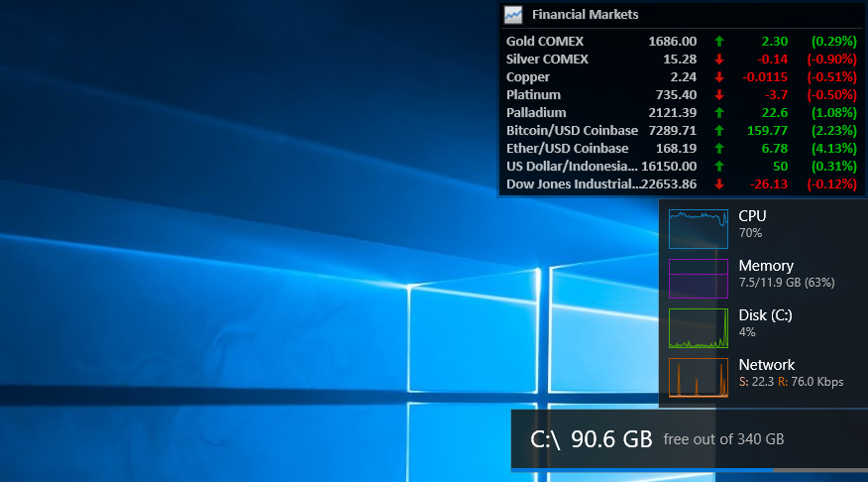Image resolution: width=868 pixels, height=482 pixels.
Task: Open the Disk (C:) activity graph
Action: 698,328
